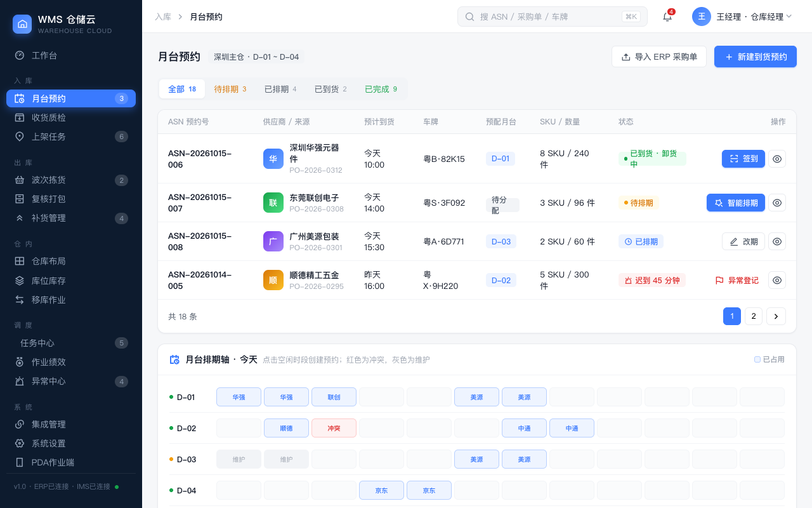The height and width of the screenshot is (508, 812).
Task: Open the 工作台 dashboard
Action: point(71,55)
